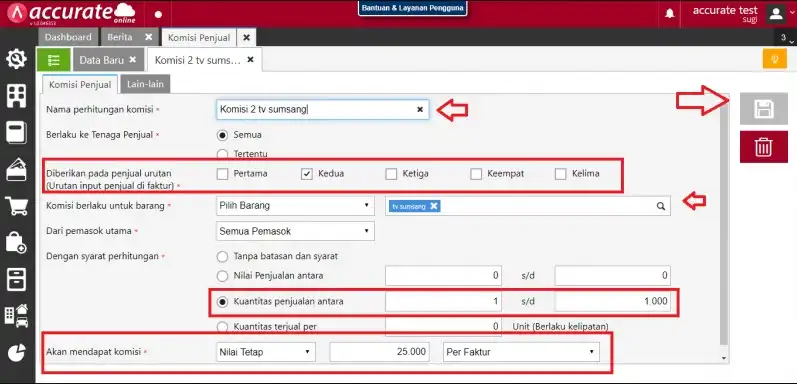Select Tanpa batasan dan syarat option

coord(222,256)
